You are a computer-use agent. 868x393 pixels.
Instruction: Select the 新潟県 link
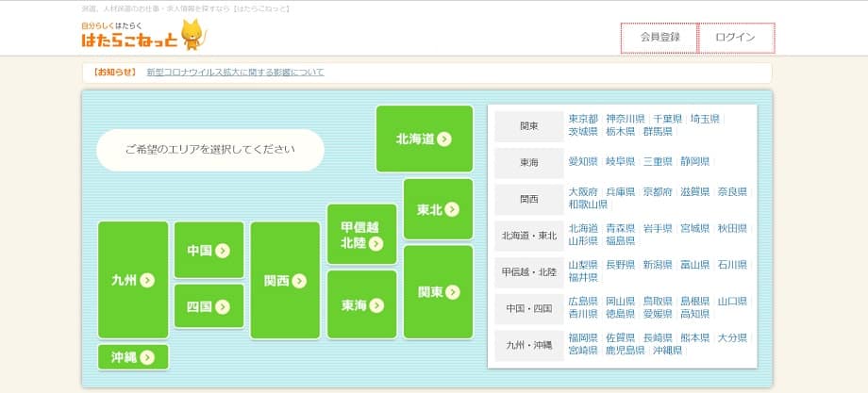click(x=658, y=265)
